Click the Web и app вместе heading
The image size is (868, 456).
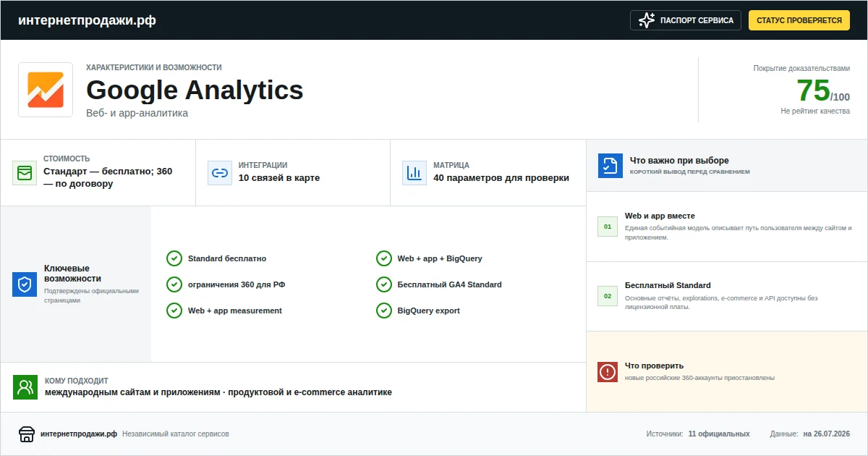tap(660, 216)
